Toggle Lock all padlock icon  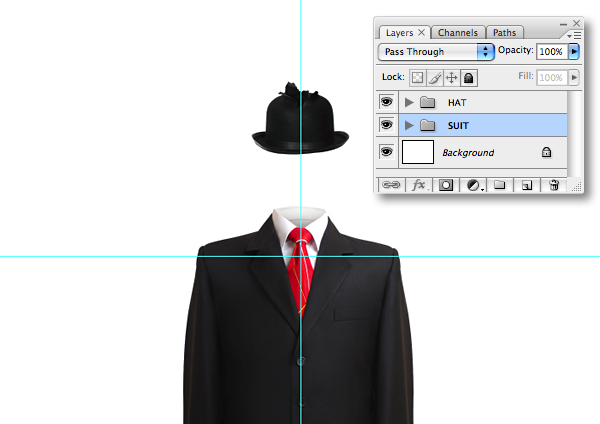[469, 78]
